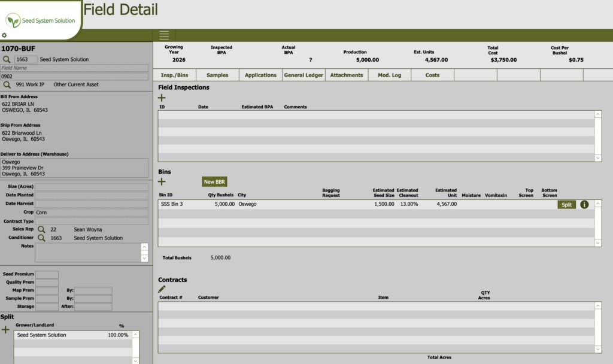The height and width of the screenshot is (364, 613).
Task: Switch to the Samples tab
Action: pyautogui.click(x=217, y=75)
